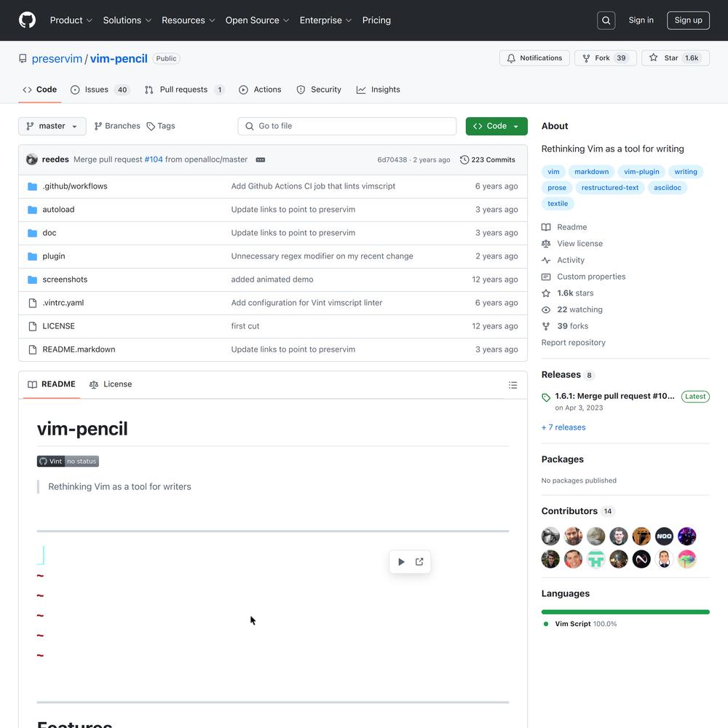
Task: Select the markdown topic tag
Action: coord(591,172)
